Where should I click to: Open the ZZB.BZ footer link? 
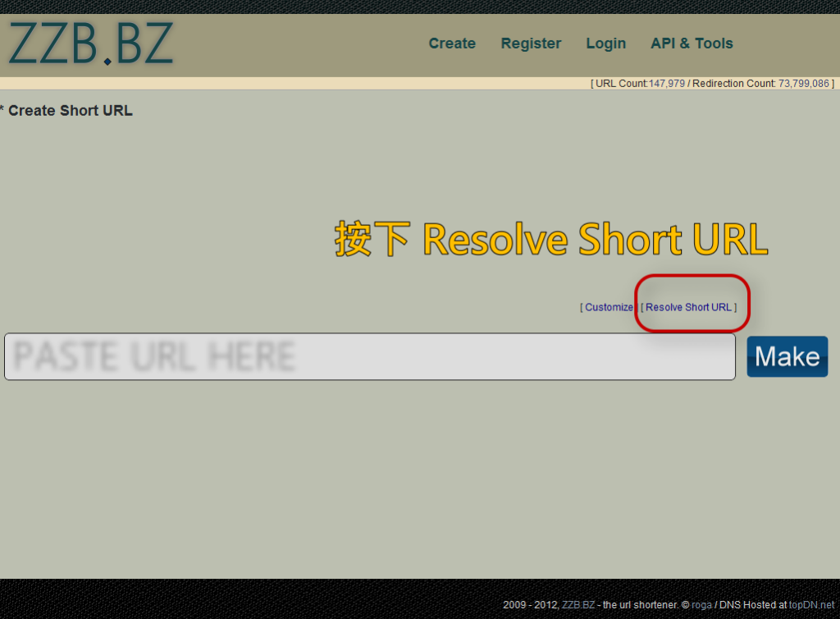coord(578,604)
